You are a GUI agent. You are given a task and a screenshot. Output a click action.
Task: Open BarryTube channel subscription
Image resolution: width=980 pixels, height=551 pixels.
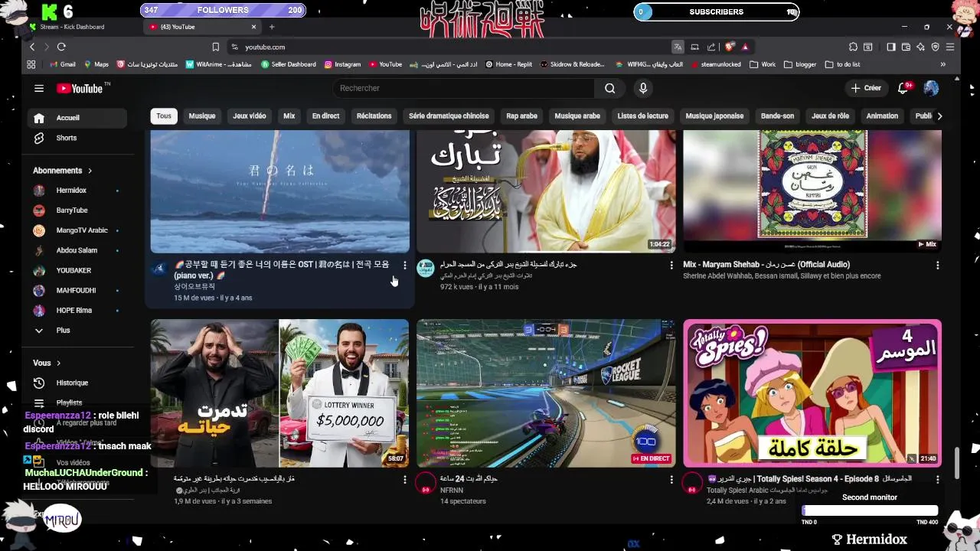click(x=77, y=210)
